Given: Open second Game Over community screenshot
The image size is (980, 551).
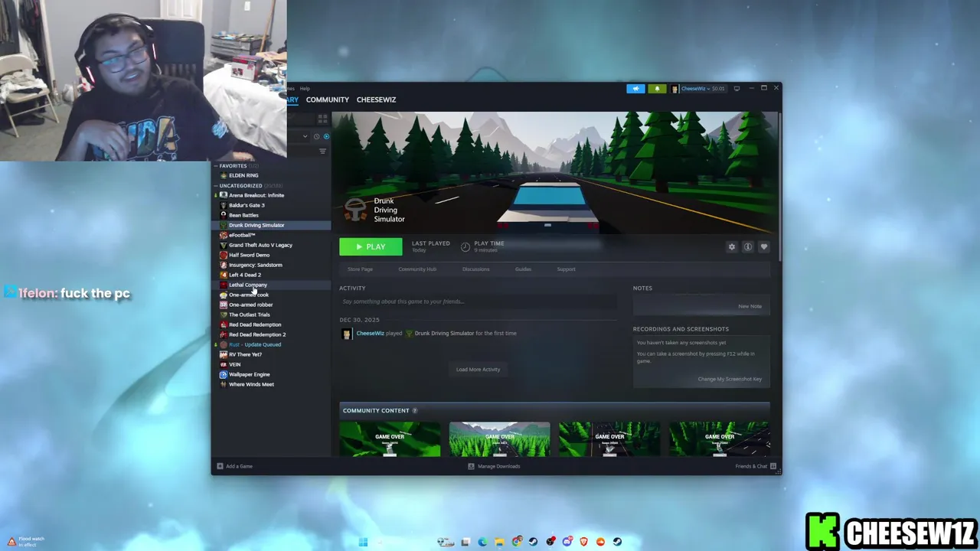Looking at the screenshot, I should 499,439.
